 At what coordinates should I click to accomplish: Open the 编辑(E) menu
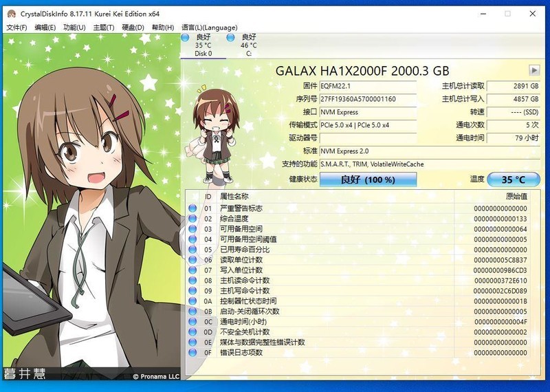click(x=45, y=28)
